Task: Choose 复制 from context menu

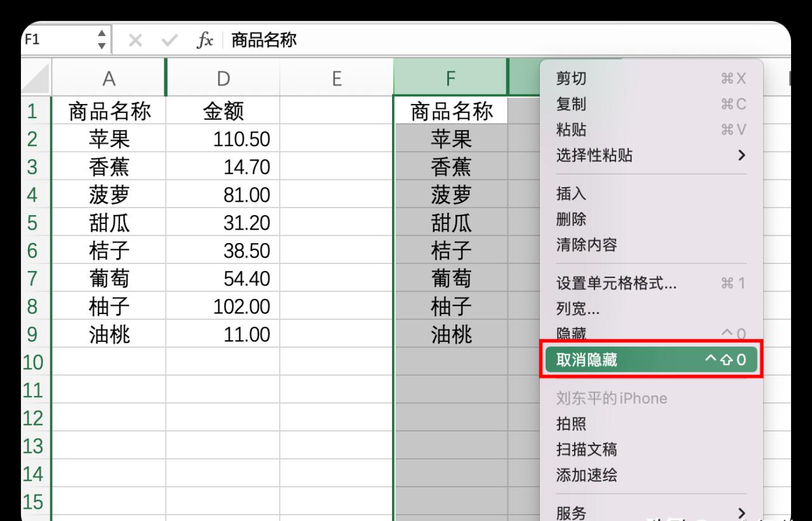Action: (651, 104)
